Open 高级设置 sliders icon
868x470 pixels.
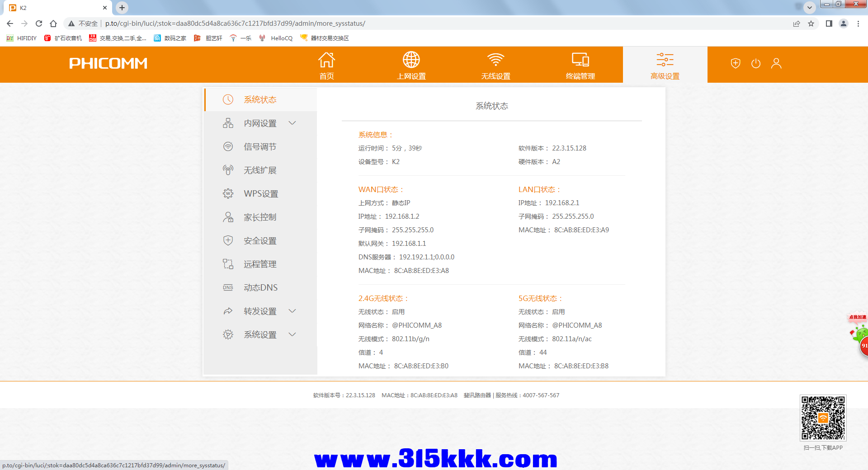coord(665,60)
